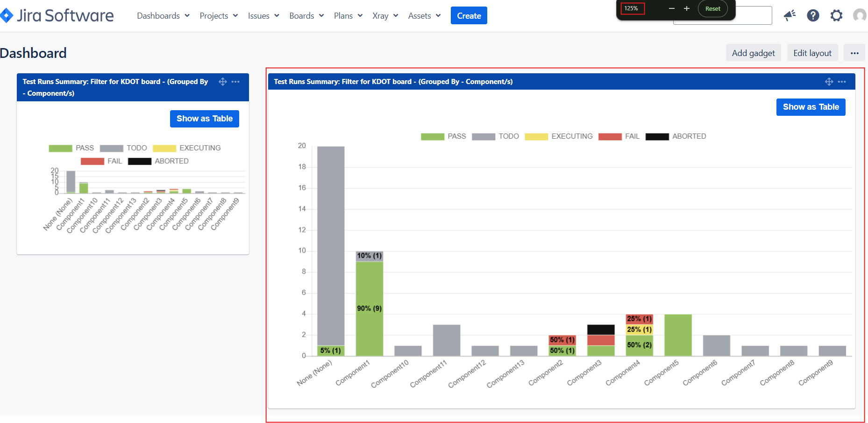Expand the Projects dropdown menu
868x423 pixels.
coord(219,16)
